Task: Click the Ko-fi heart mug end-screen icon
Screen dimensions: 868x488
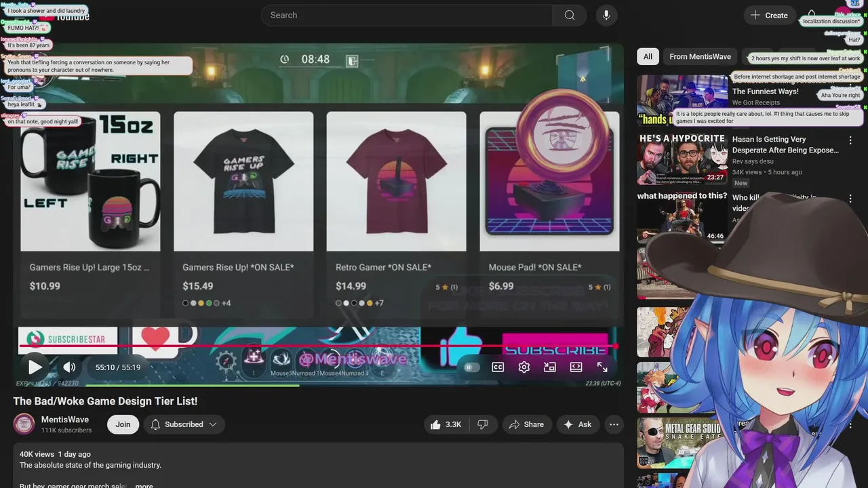Action: [163, 339]
